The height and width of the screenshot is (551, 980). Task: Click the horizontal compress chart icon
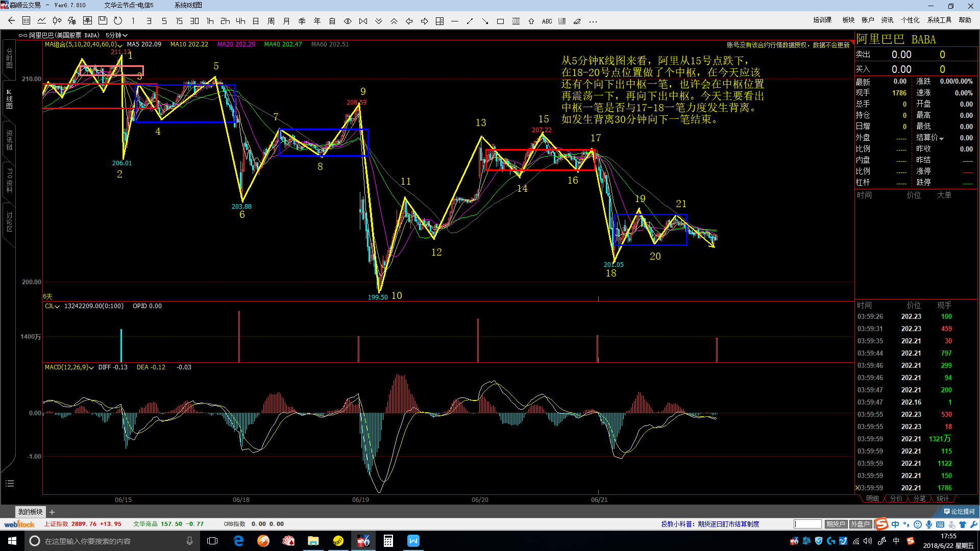pyautogui.click(x=363, y=21)
